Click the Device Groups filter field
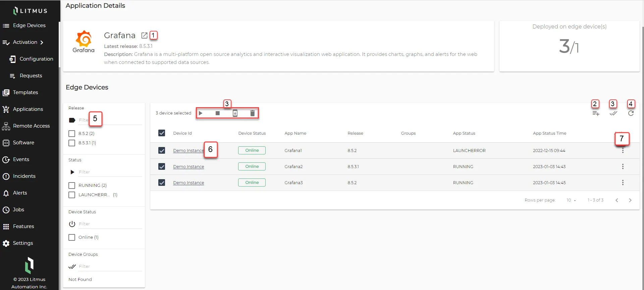This screenshot has width=644, height=290. pyautogui.click(x=110, y=267)
